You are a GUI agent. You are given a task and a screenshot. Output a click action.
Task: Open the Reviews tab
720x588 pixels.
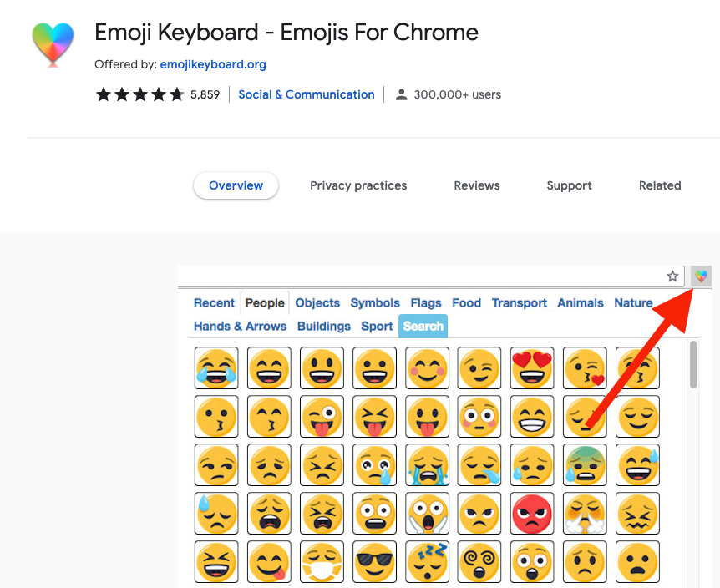coord(477,185)
